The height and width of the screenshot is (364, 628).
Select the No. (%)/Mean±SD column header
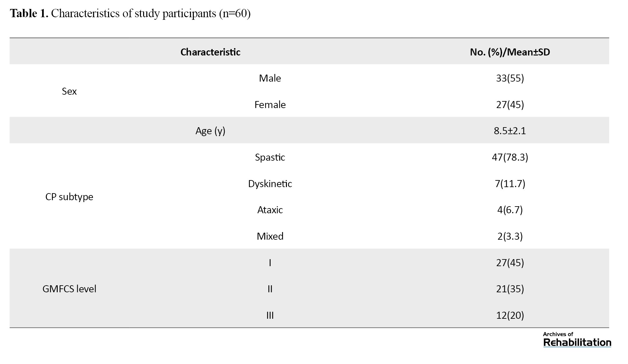[510, 52]
